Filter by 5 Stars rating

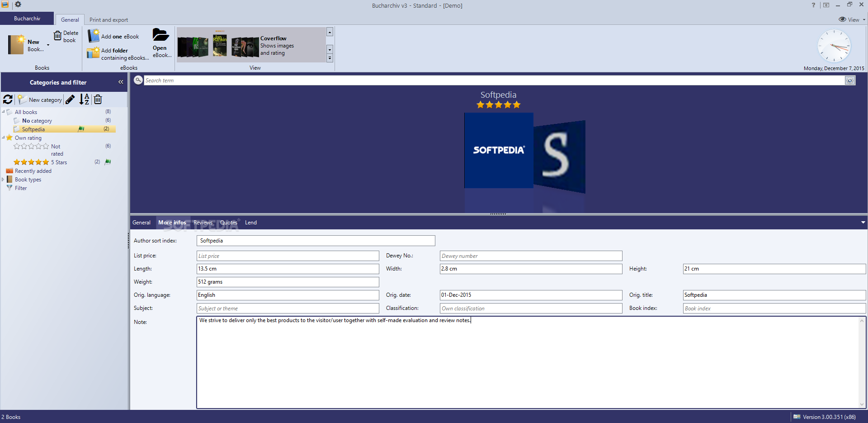click(x=40, y=162)
